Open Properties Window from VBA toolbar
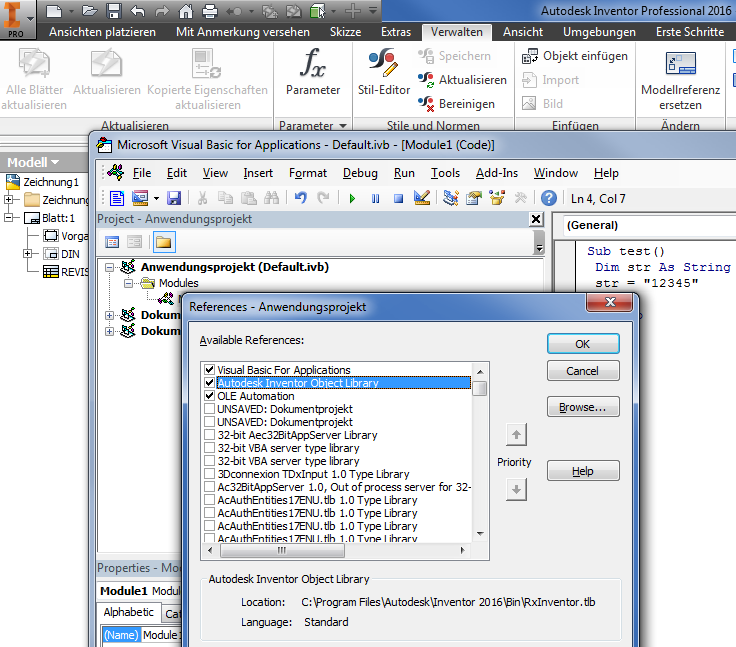Viewport: 736px width, 647px height. pyautogui.click(x=474, y=198)
